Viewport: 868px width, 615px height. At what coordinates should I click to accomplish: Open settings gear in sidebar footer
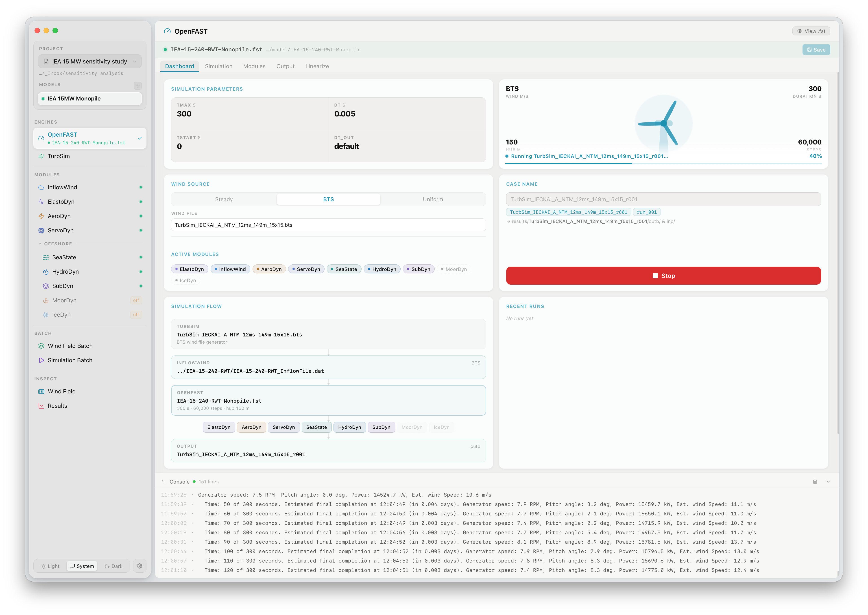click(140, 566)
